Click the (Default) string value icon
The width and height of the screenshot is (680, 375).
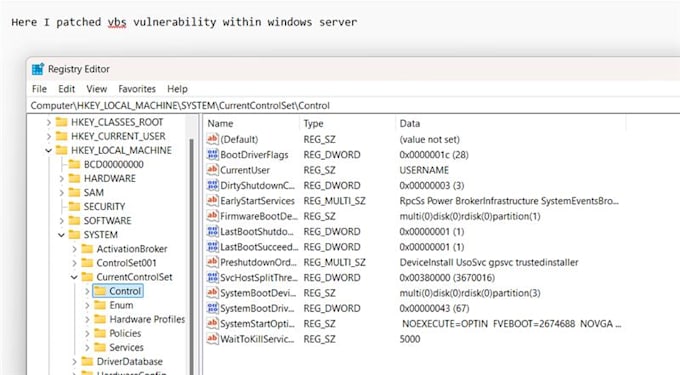[x=212, y=139]
